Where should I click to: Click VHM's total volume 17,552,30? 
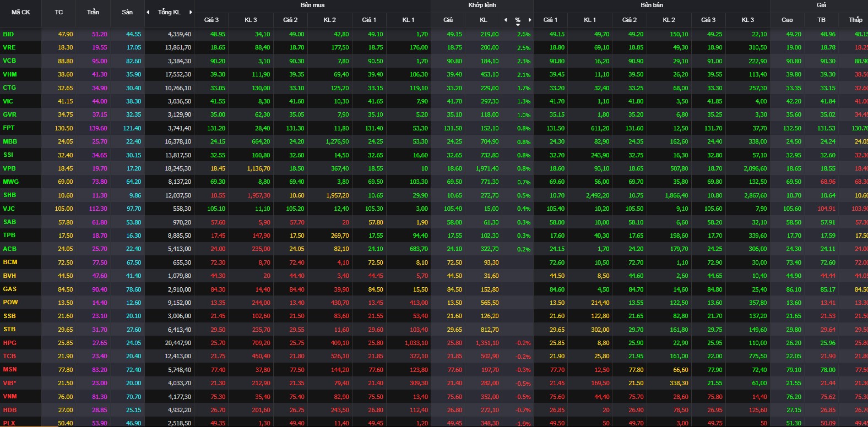click(178, 74)
